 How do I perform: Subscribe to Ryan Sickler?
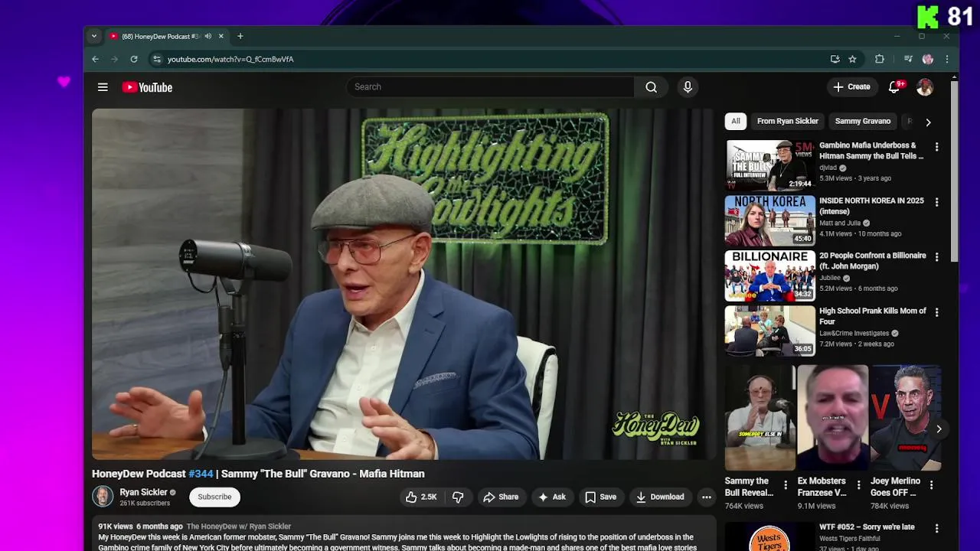214,497
